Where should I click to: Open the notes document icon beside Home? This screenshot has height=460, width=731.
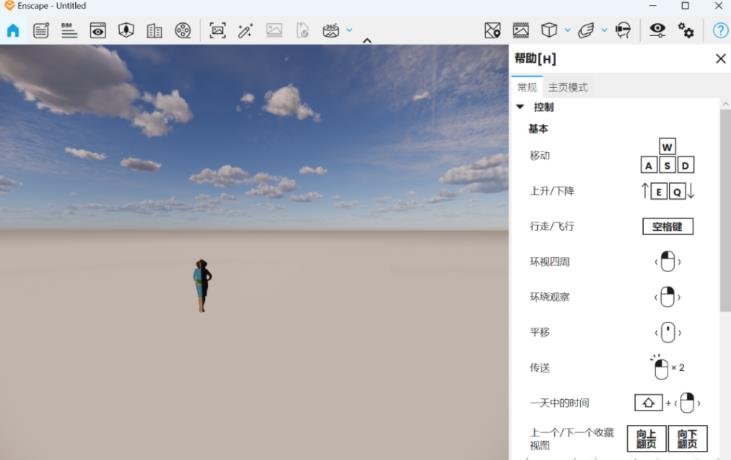(41, 30)
